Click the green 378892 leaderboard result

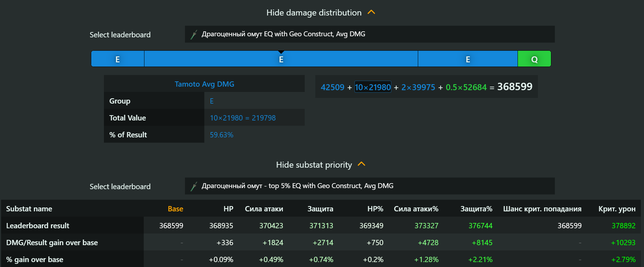pos(624,226)
